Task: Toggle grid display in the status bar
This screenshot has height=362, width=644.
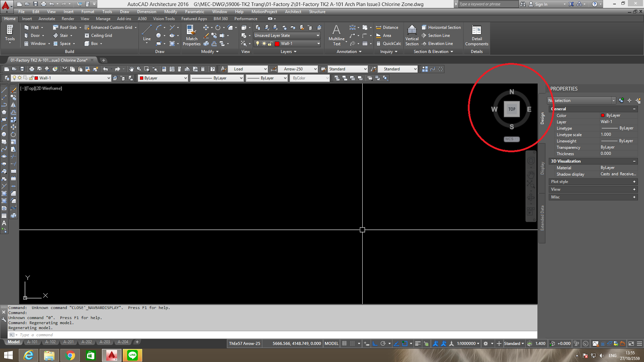Action: (x=345, y=343)
